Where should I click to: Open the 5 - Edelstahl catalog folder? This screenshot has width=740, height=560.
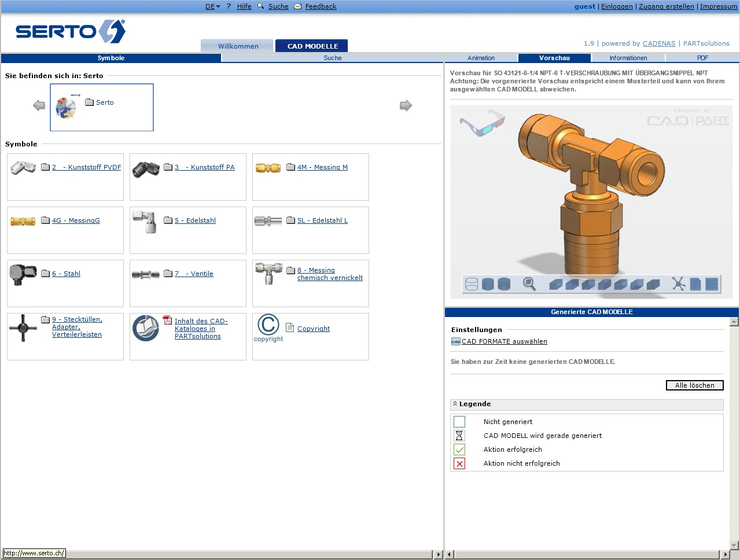click(x=195, y=220)
